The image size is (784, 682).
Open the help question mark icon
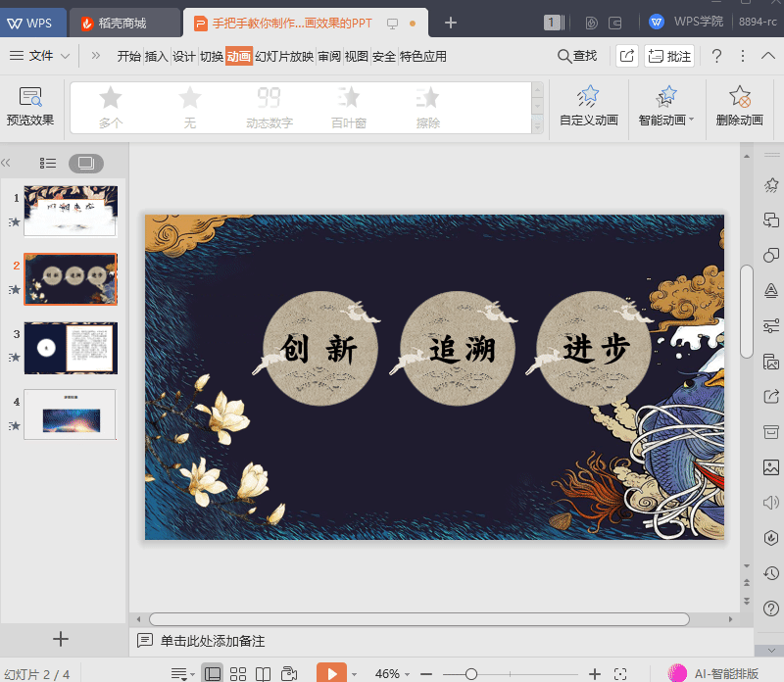click(x=716, y=56)
